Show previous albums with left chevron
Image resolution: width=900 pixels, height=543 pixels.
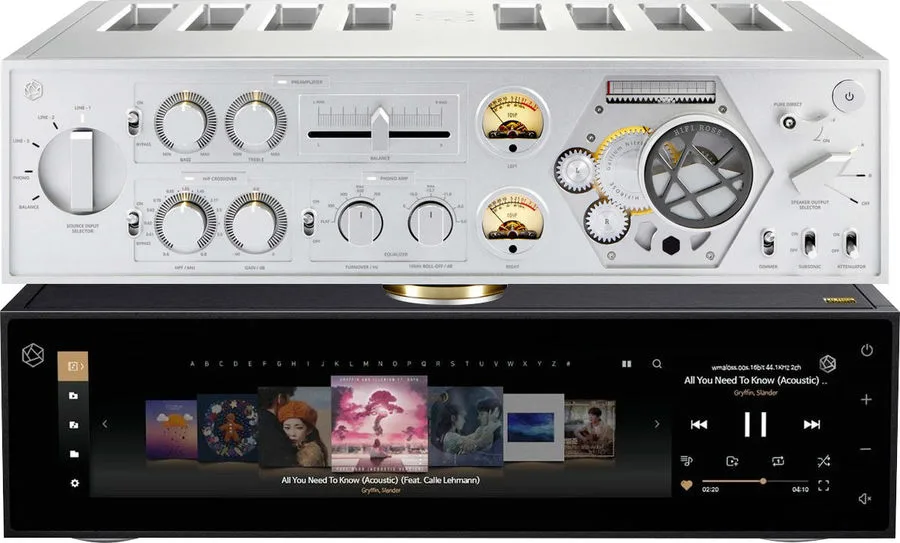click(104, 424)
